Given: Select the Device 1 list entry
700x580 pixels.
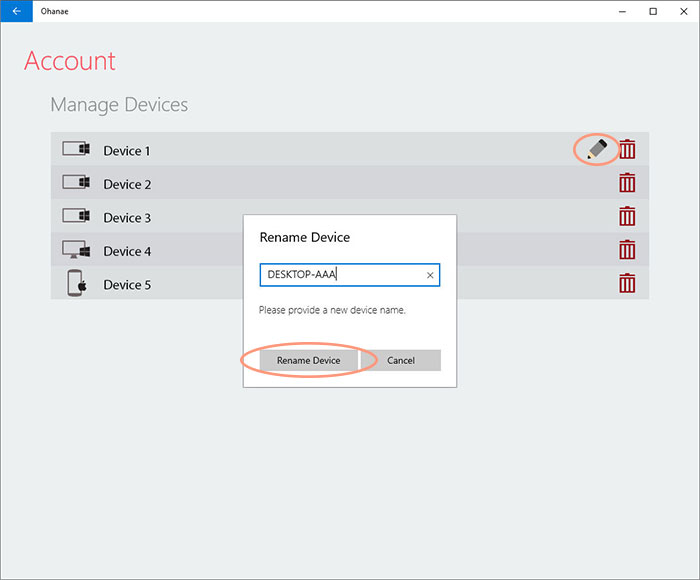Looking at the screenshot, I should pos(350,149).
